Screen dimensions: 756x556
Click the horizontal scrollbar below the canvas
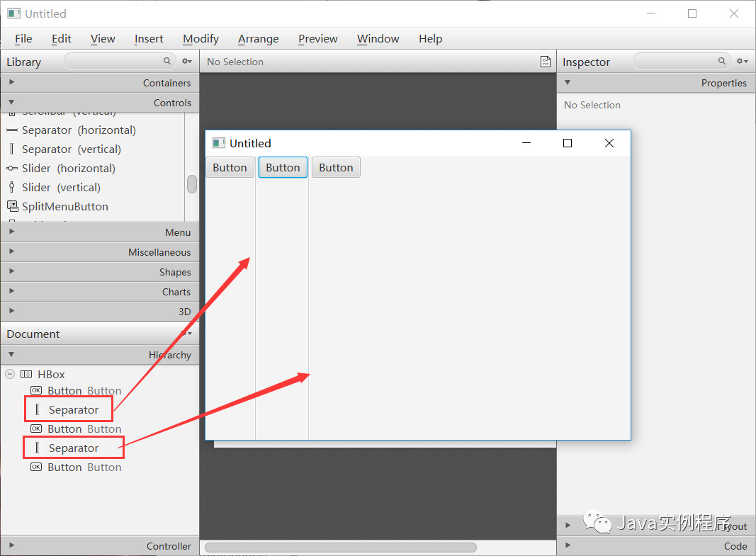tap(340, 546)
